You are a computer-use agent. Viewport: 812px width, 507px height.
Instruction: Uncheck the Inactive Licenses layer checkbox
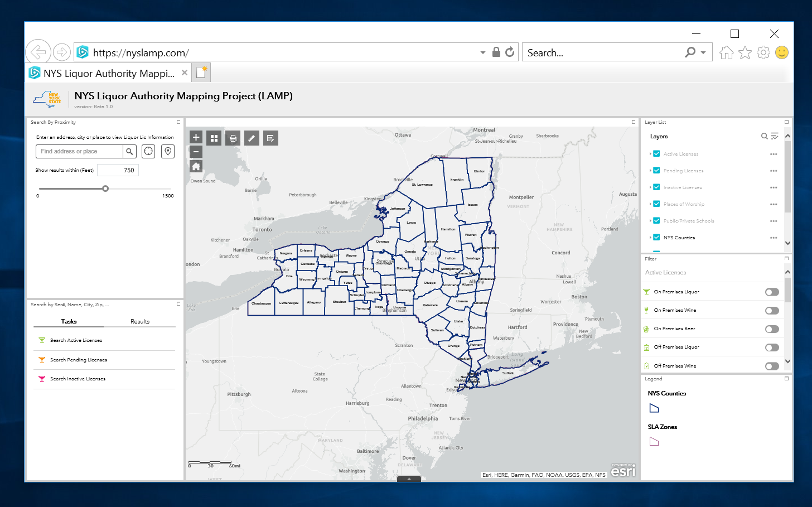click(656, 187)
